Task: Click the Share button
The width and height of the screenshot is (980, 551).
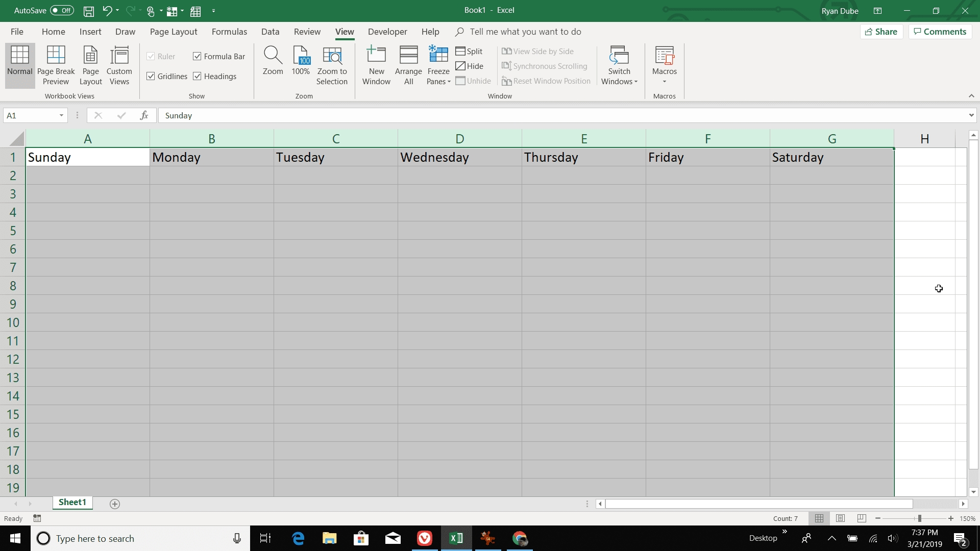Action: pyautogui.click(x=881, y=32)
